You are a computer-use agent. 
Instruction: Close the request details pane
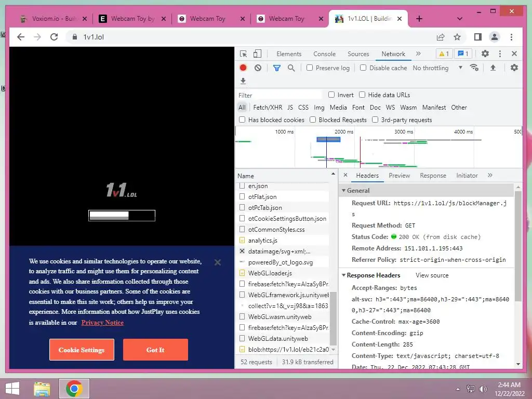pos(345,175)
